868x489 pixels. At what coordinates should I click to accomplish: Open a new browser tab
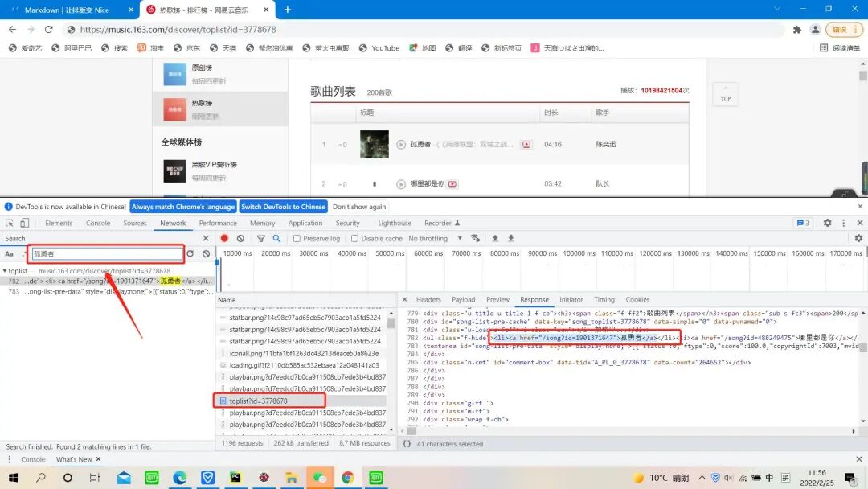(x=287, y=10)
